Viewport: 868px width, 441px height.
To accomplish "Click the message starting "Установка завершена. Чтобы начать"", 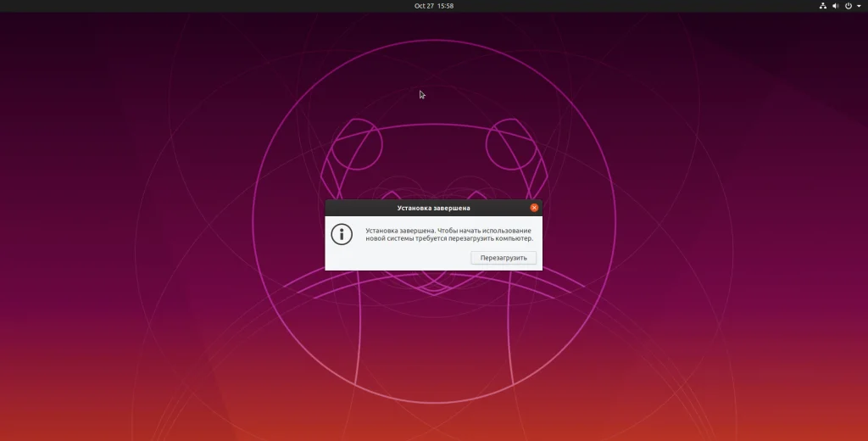I will pyautogui.click(x=449, y=234).
